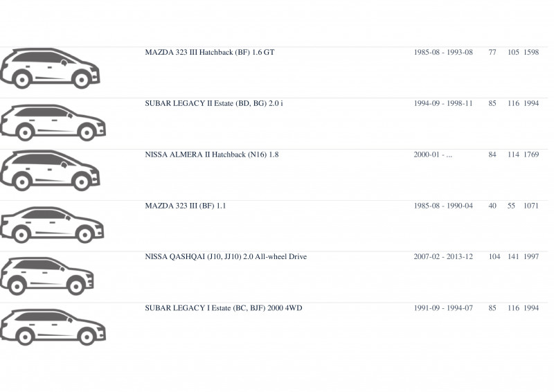Viewport: 554px width, 392px height.
Task: Open MAZDA 323 III Hatchback (BF) 1.6 GT
Action: click(210, 53)
